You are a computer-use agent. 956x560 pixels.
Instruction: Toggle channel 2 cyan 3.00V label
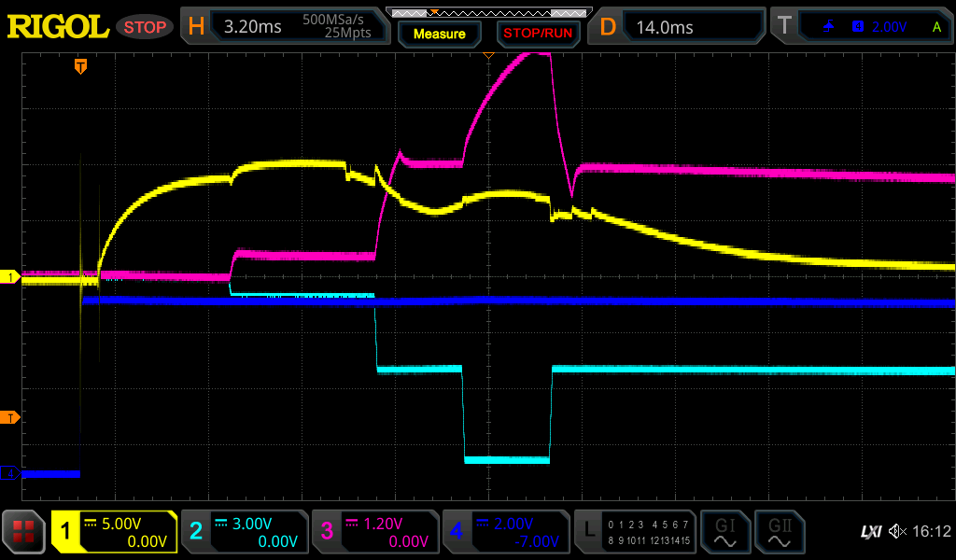click(x=244, y=532)
